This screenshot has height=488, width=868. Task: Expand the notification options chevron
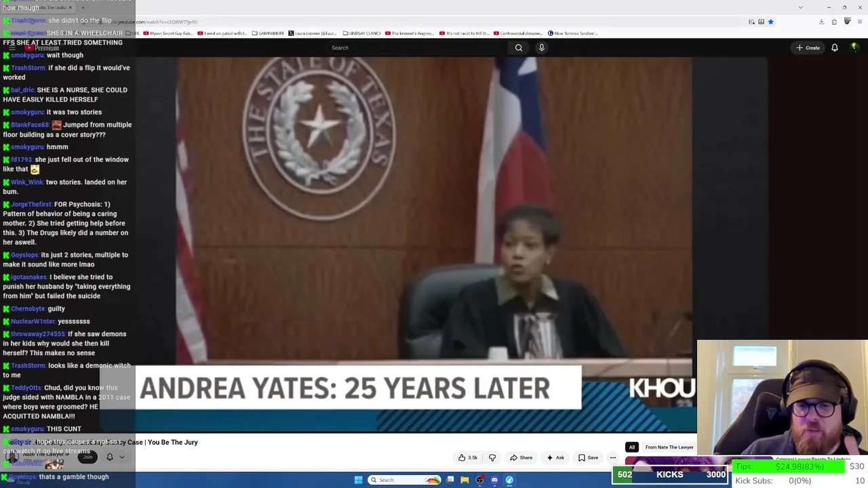[122, 457]
